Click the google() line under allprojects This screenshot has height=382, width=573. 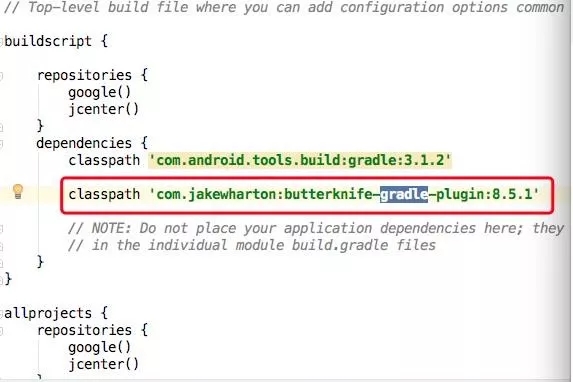(99, 348)
